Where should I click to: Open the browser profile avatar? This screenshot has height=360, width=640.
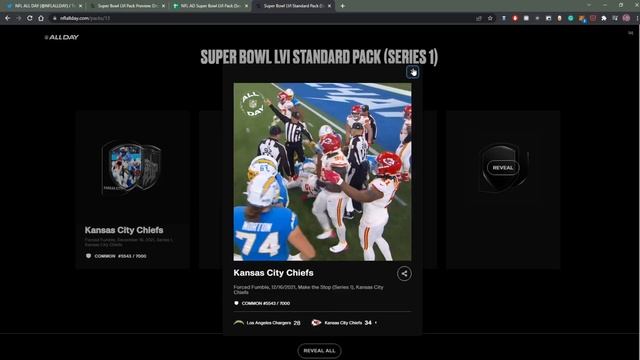626,18
